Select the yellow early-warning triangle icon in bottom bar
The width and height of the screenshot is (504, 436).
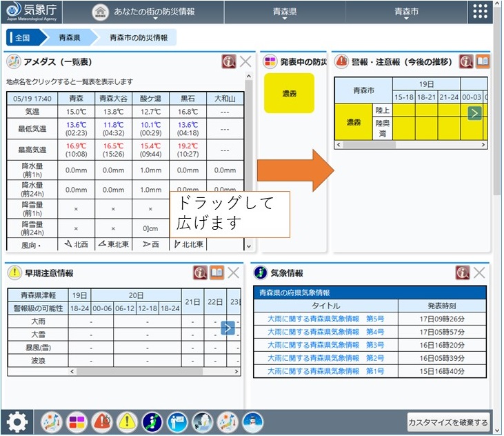(x=127, y=422)
